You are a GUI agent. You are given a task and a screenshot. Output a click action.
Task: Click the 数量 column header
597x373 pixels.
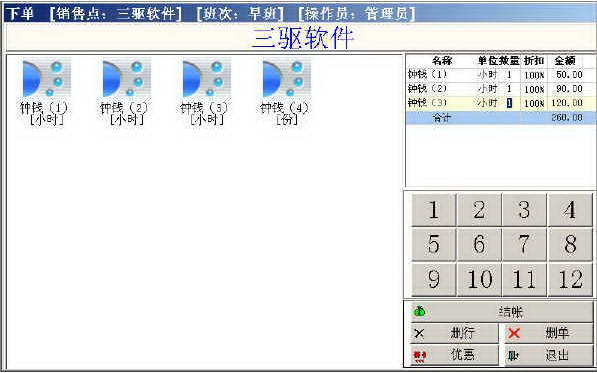509,61
